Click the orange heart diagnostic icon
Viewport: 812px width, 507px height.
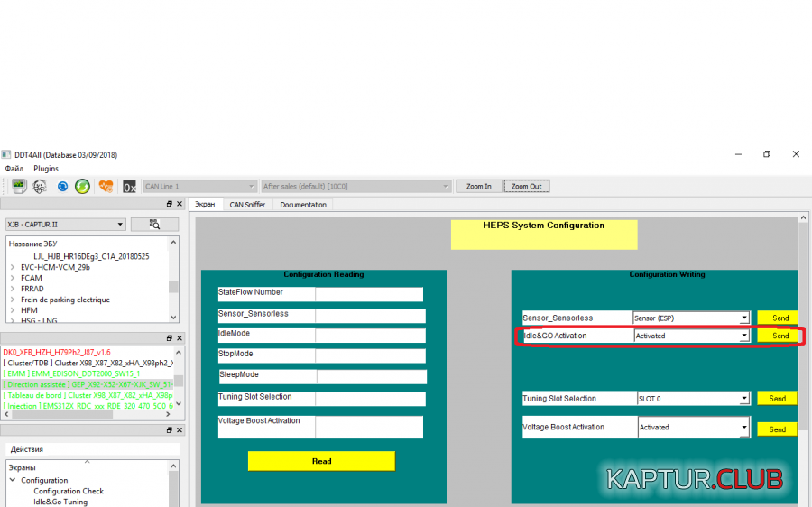point(106,186)
